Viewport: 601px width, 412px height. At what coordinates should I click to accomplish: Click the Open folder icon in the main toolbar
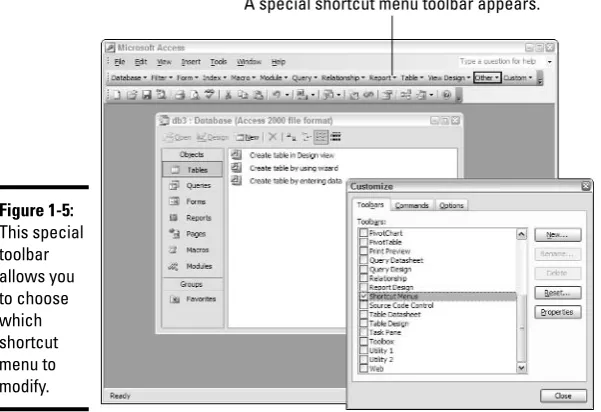(132, 95)
